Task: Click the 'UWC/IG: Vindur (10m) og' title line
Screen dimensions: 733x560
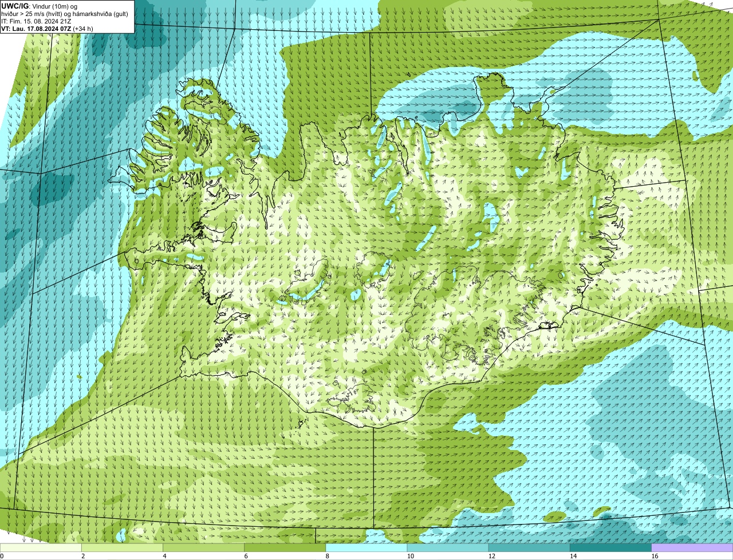Action: (40, 6)
